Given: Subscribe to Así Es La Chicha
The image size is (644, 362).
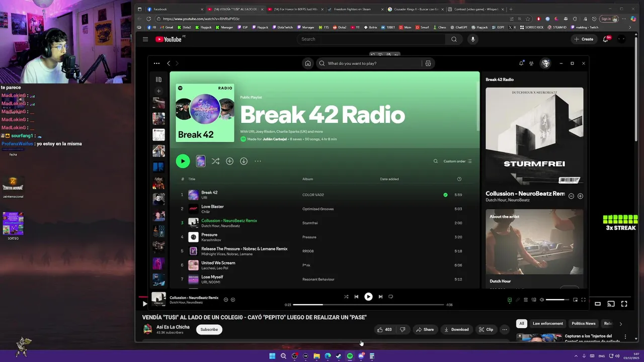Looking at the screenshot, I should pos(209,329).
